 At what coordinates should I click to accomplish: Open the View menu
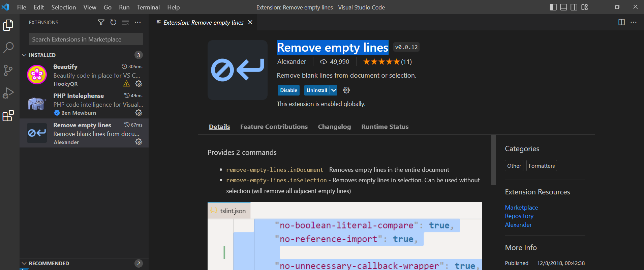(90, 7)
